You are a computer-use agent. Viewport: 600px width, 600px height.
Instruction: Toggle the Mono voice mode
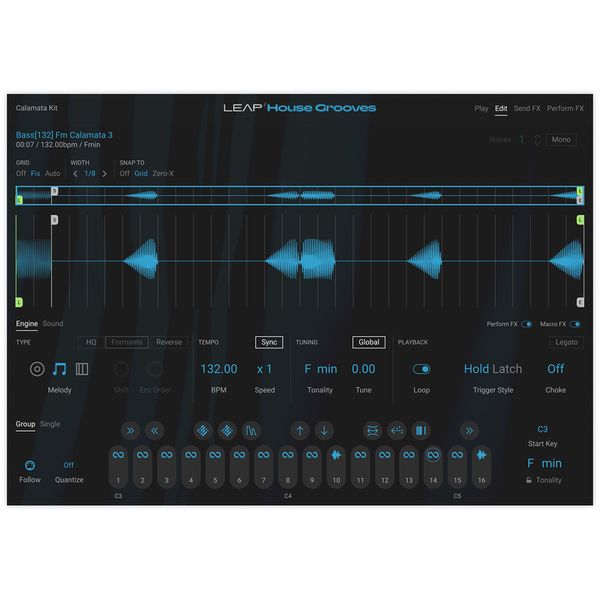coord(561,140)
